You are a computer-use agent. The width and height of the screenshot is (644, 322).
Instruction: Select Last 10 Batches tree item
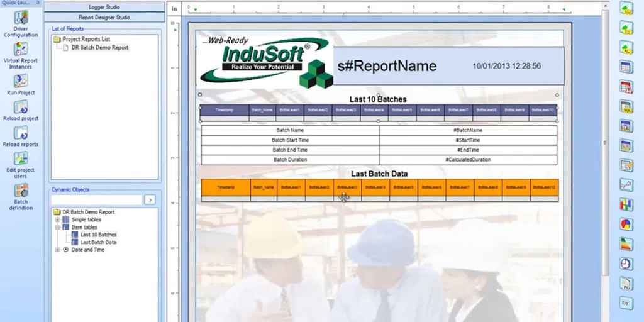coord(99,235)
